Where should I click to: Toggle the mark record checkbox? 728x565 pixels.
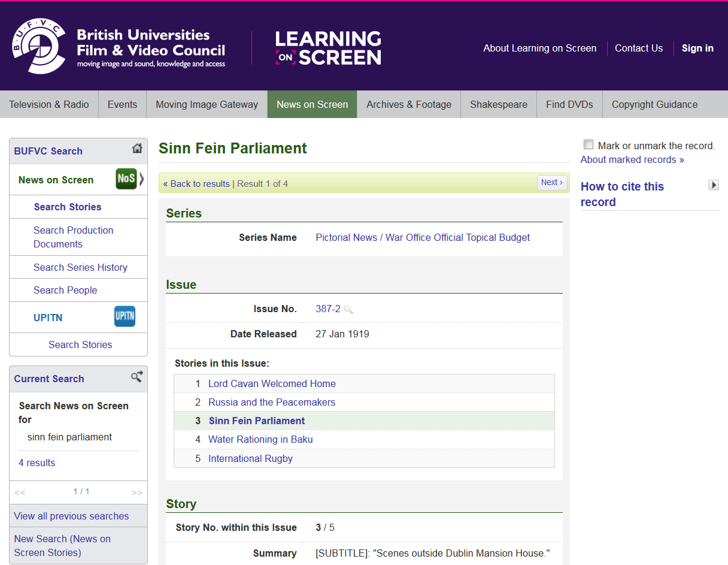pos(589,145)
